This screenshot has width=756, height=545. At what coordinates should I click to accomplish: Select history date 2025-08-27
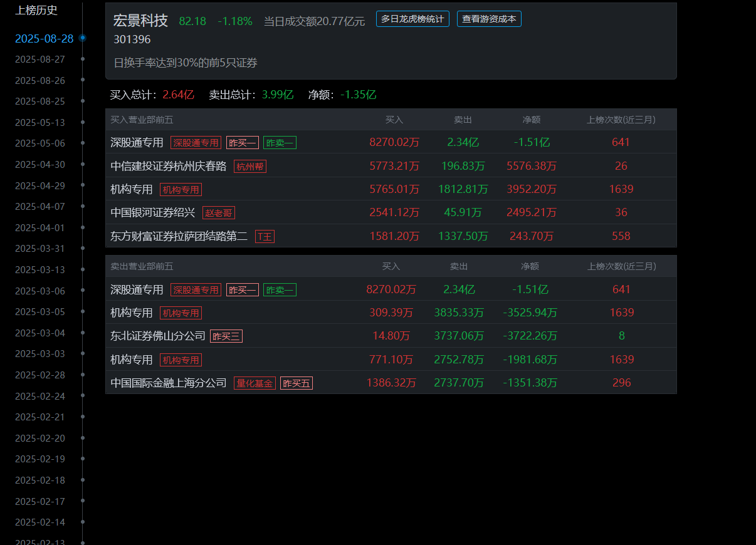(x=39, y=60)
